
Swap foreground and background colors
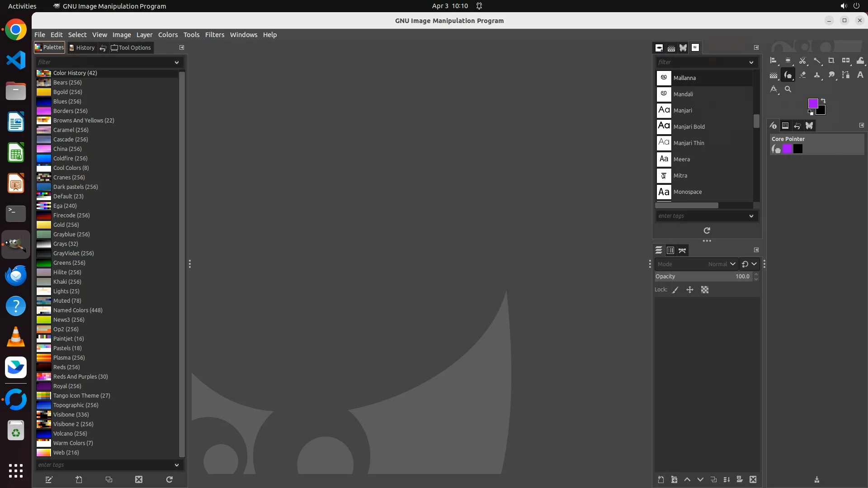tap(823, 101)
